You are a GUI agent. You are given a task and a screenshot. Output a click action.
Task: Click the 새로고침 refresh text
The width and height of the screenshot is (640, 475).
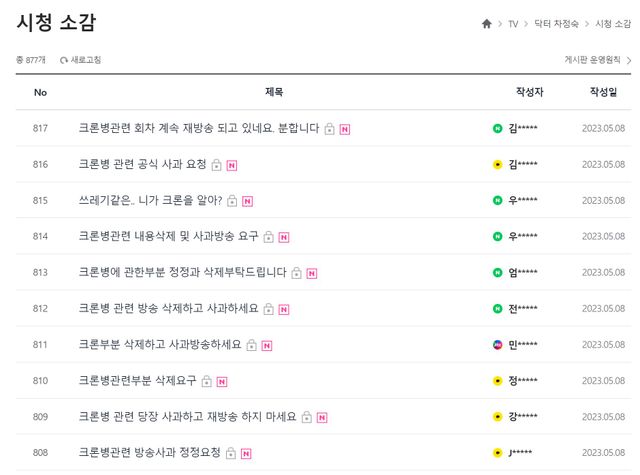click(86, 60)
